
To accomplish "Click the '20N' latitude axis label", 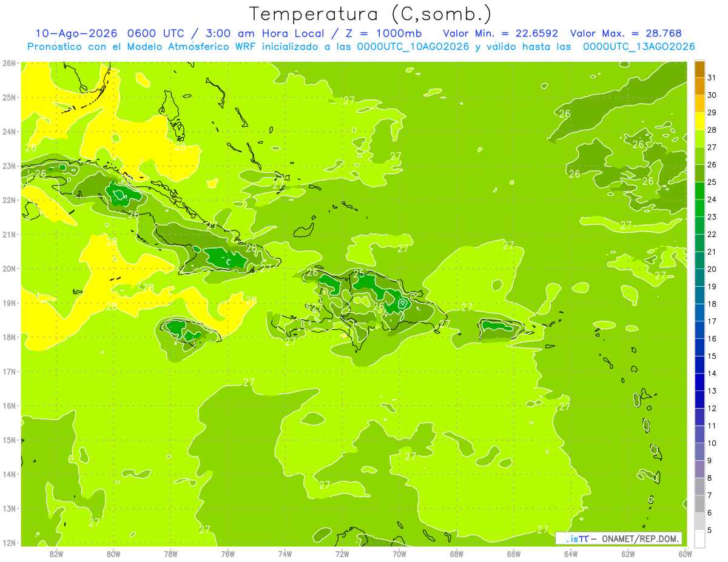I will 9,269.
